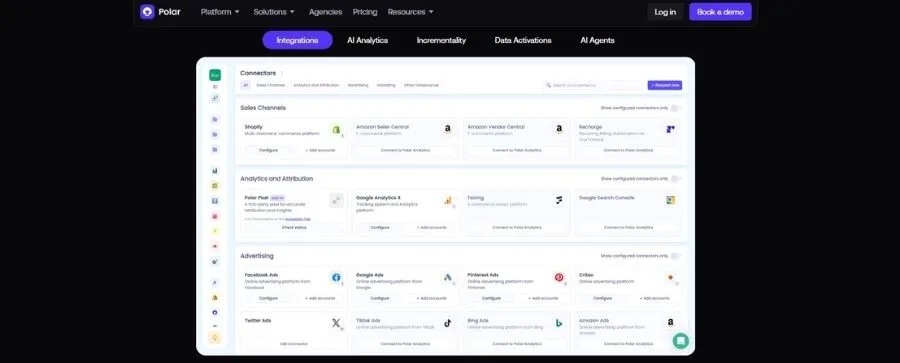This screenshot has height=363, width=900.
Task: Filter connectors by Other Datasources
Action: coord(421,85)
